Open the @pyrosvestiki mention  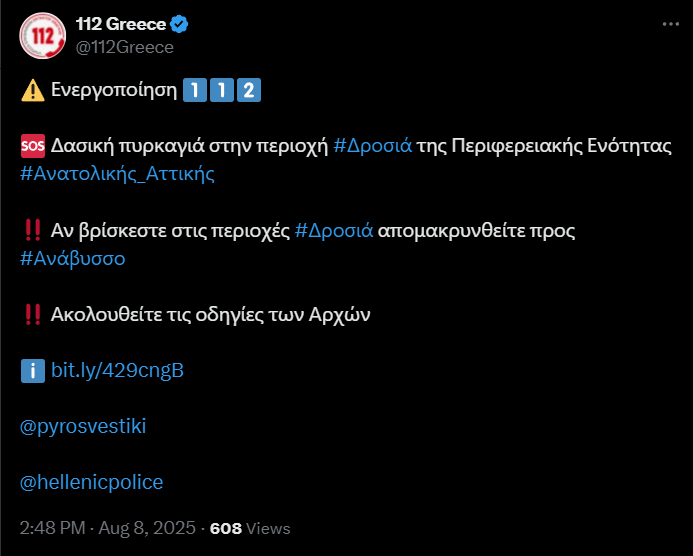click(x=83, y=426)
